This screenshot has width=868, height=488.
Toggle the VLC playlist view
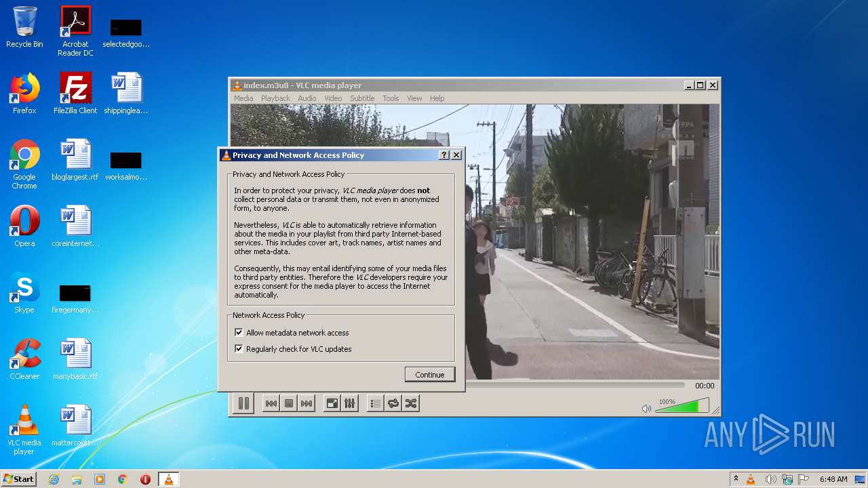pos(375,403)
